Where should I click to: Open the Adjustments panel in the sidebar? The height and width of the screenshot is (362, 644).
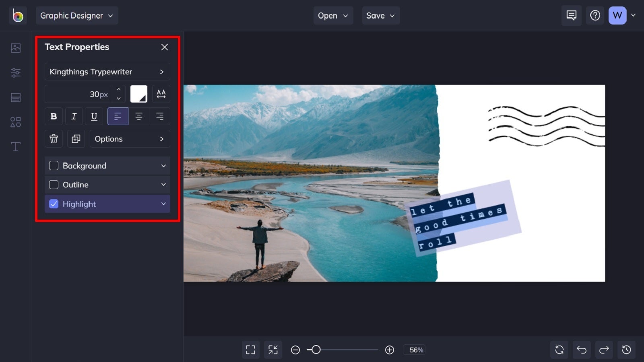15,72
